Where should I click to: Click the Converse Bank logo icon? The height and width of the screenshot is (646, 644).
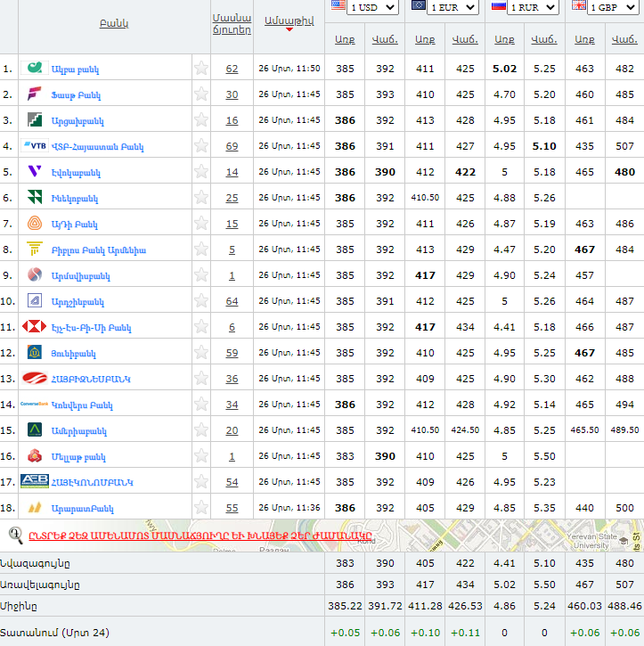coord(35,404)
